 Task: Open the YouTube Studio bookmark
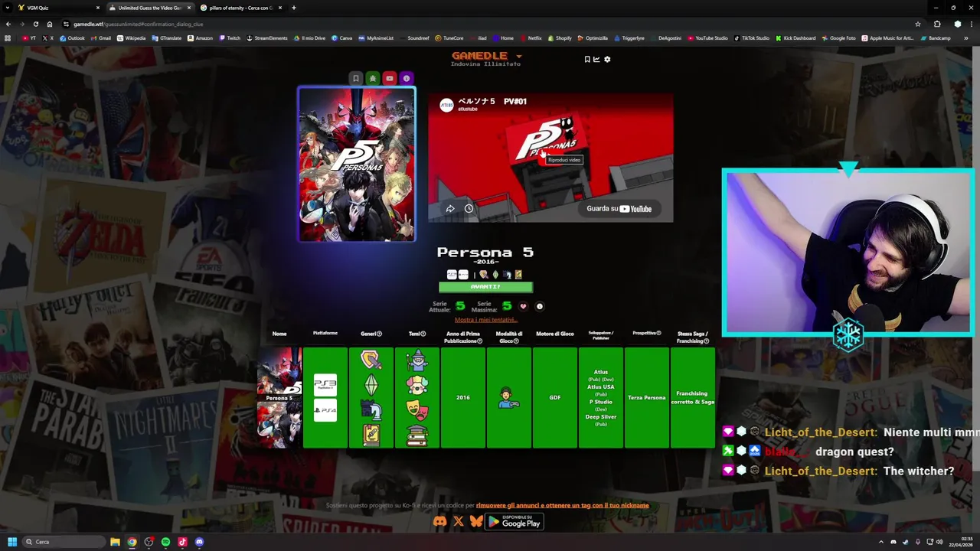[707, 37]
